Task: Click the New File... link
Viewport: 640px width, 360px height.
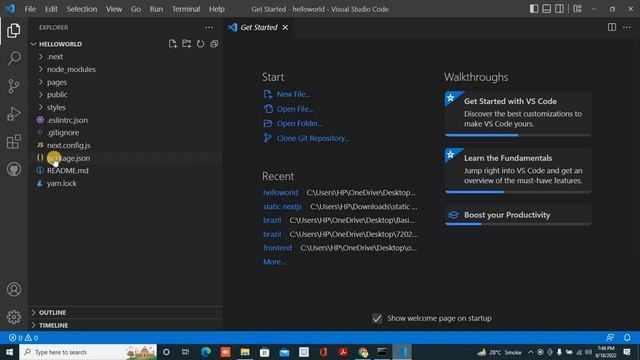Action: pyautogui.click(x=293, y=94)
